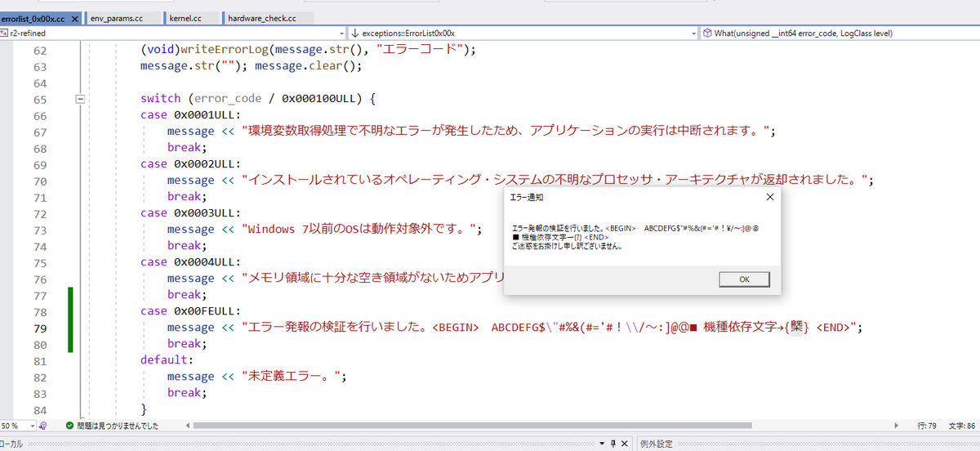Image resolution: width=980 pixels, height=451 pixels.
Task: Close the errorlist_0x00x.cc tab
Action: click(73, 17)
